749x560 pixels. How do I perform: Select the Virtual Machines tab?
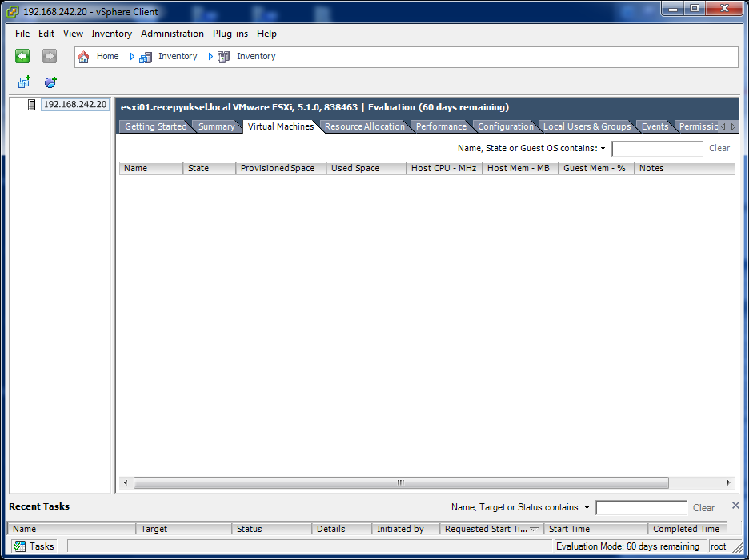[x=281, y=126]
